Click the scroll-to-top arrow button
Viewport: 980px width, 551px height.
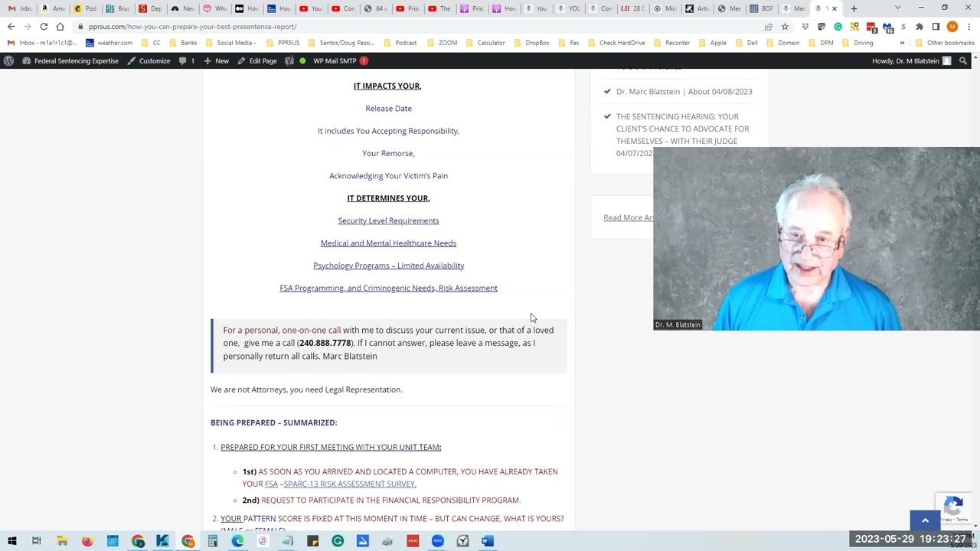pyautogui.click(x=925, y=520)
